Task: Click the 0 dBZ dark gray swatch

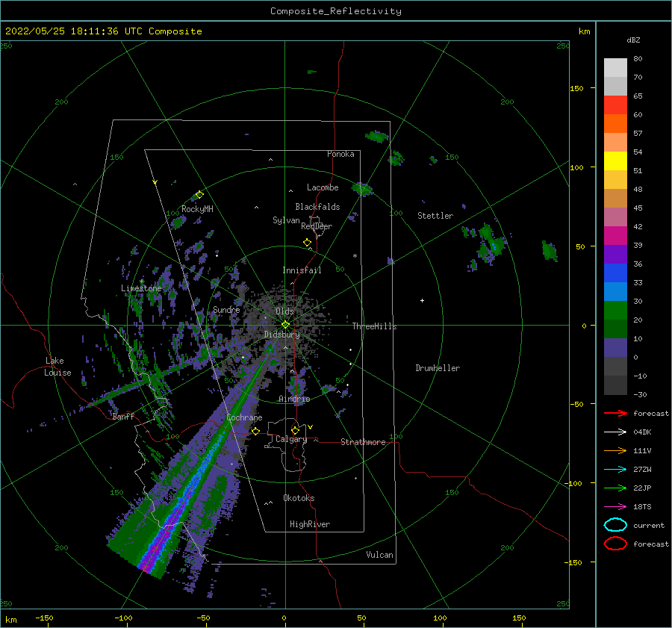Action: (615, 366)
